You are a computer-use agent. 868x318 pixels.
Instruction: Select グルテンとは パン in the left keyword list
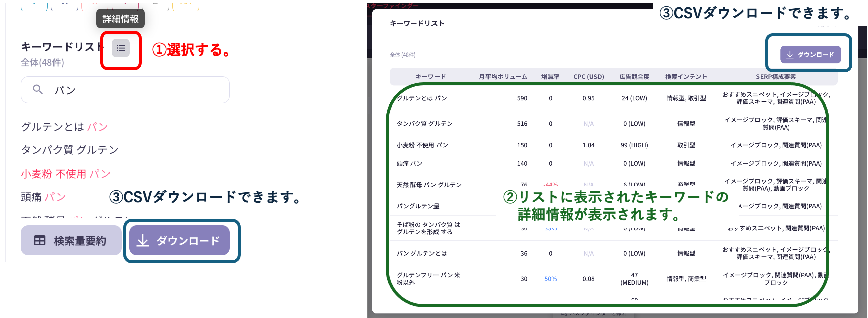point(65,127)
